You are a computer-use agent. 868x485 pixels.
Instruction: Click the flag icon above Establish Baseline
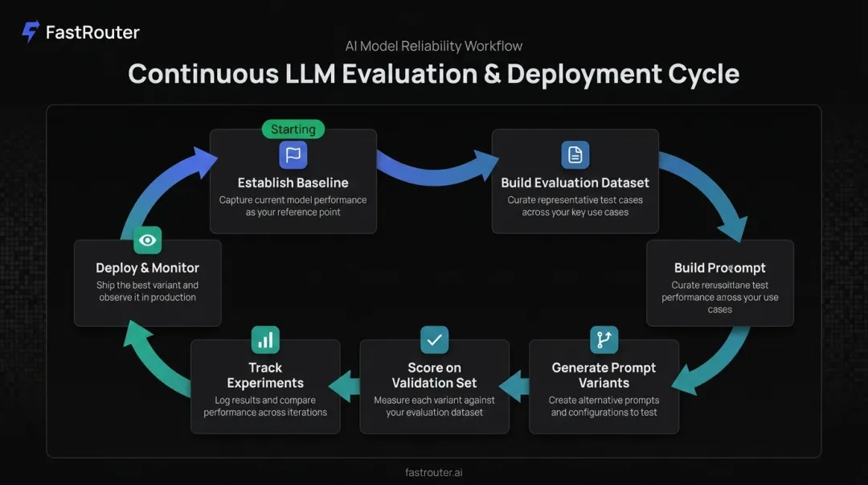293,154
